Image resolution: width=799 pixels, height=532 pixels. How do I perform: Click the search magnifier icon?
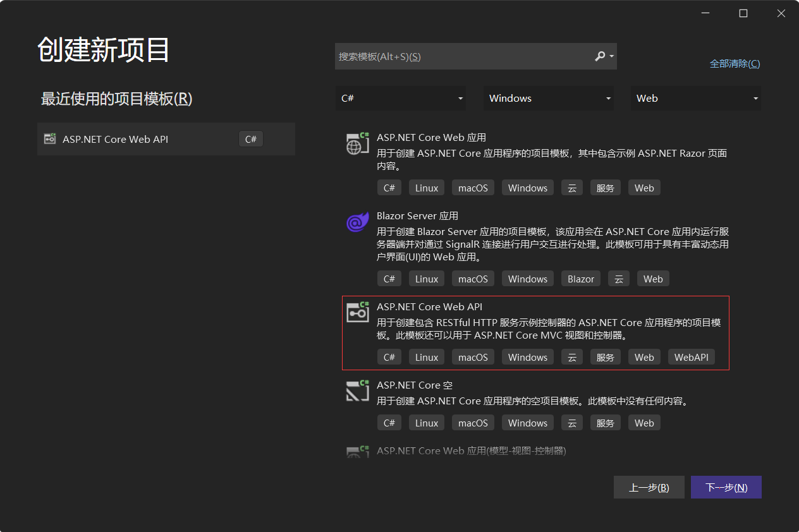[x=600, y=56]
